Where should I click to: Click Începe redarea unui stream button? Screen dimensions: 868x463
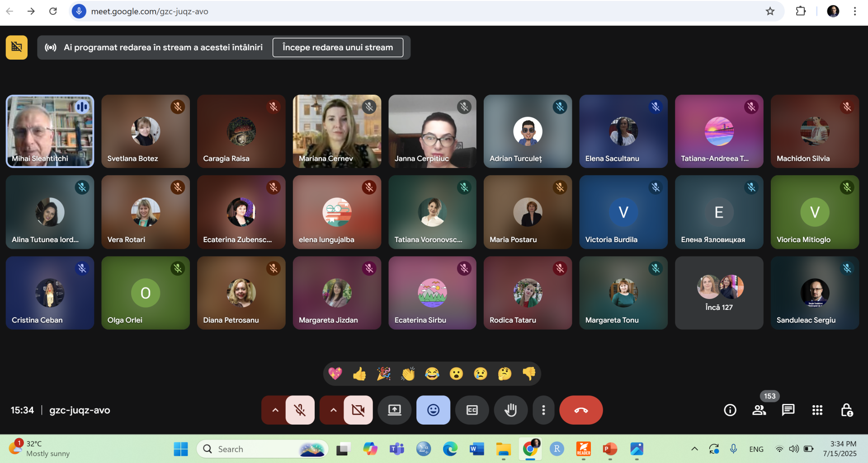pos(338,47)
